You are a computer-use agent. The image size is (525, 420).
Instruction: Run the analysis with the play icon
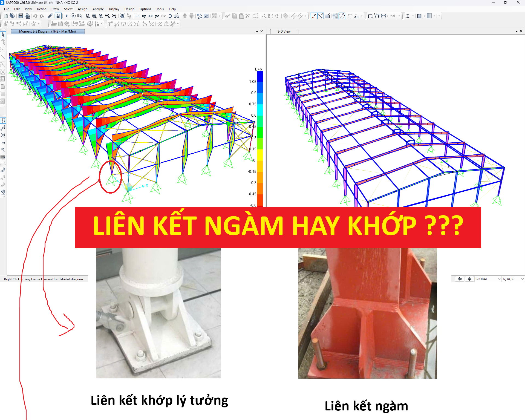[66, 16]
